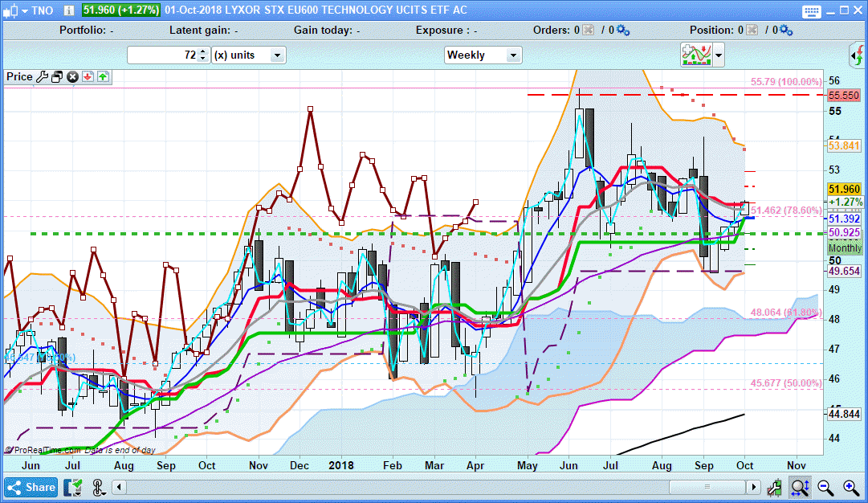Click the 49.654 price axis label

click(844, 271)
